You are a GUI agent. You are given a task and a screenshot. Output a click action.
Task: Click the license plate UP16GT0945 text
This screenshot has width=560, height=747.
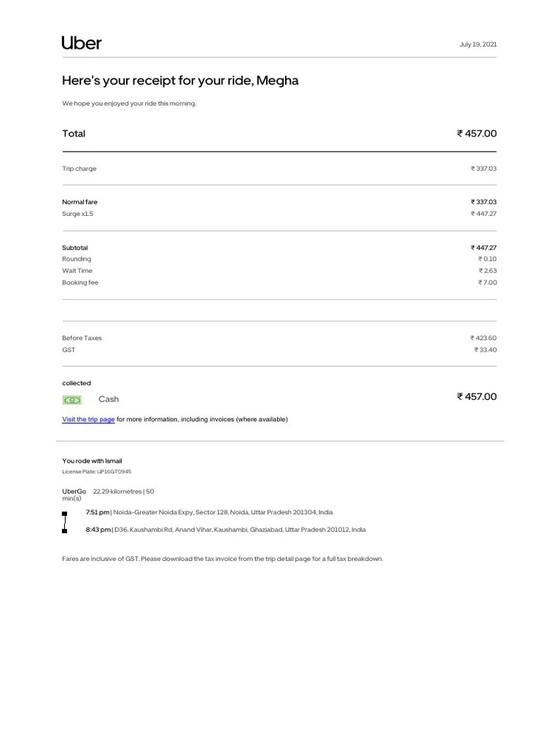tap(97, 472)
